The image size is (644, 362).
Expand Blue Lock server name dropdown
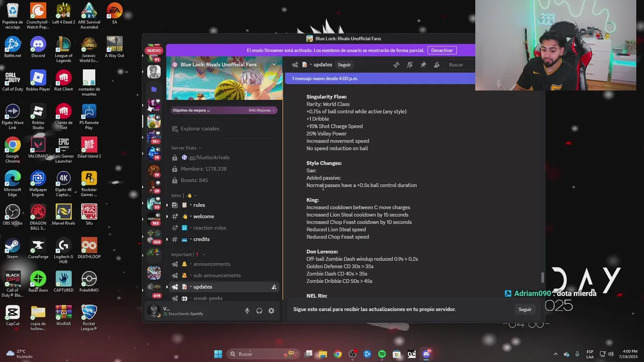274,64
